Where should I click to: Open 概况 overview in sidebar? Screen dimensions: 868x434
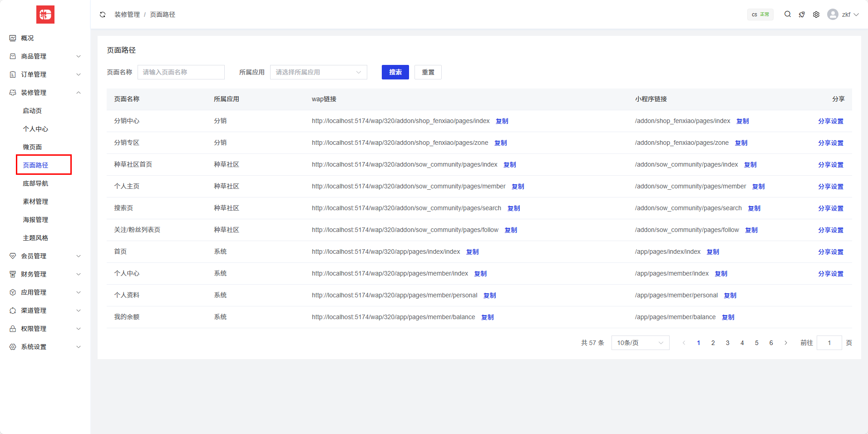pos(27,38)
